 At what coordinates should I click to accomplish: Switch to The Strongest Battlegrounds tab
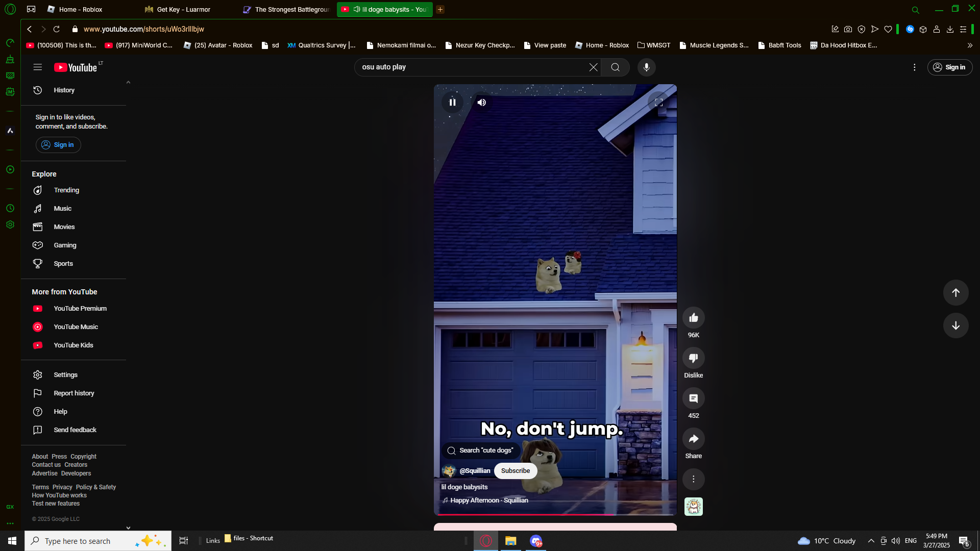point(286,10)
